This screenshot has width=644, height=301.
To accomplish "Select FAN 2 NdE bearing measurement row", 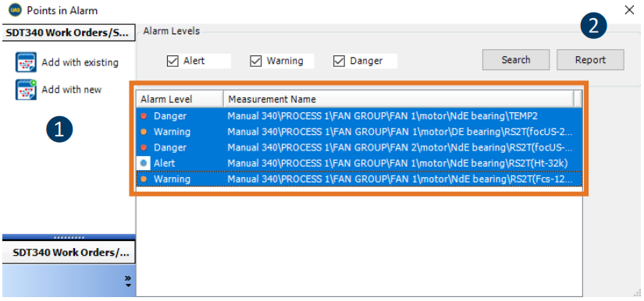I will pyautogui.click(x=359, y=147).
